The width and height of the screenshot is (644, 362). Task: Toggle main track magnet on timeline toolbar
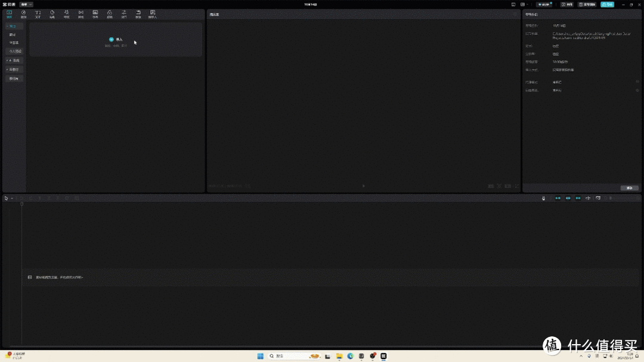click(x=558, y=198)
